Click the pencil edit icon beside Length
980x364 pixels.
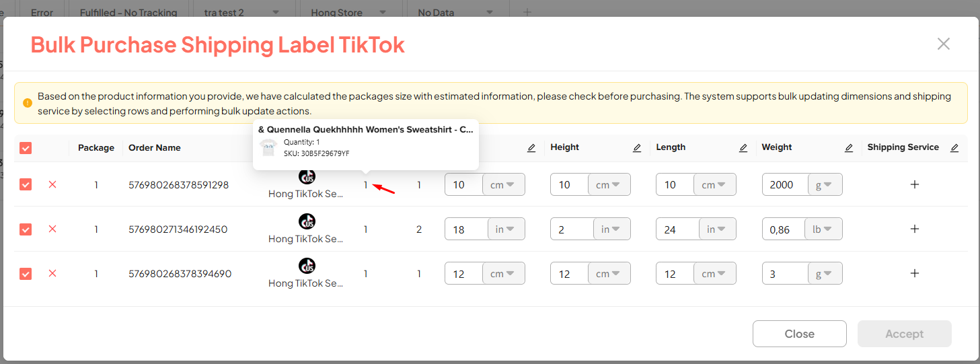tap(743, 148)
